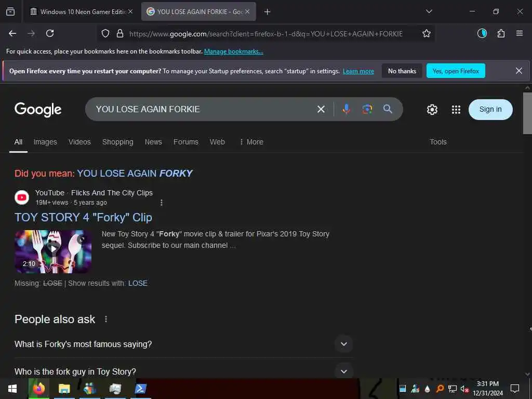Click the page vertical scrollbar thumb

tap(527, 113)
